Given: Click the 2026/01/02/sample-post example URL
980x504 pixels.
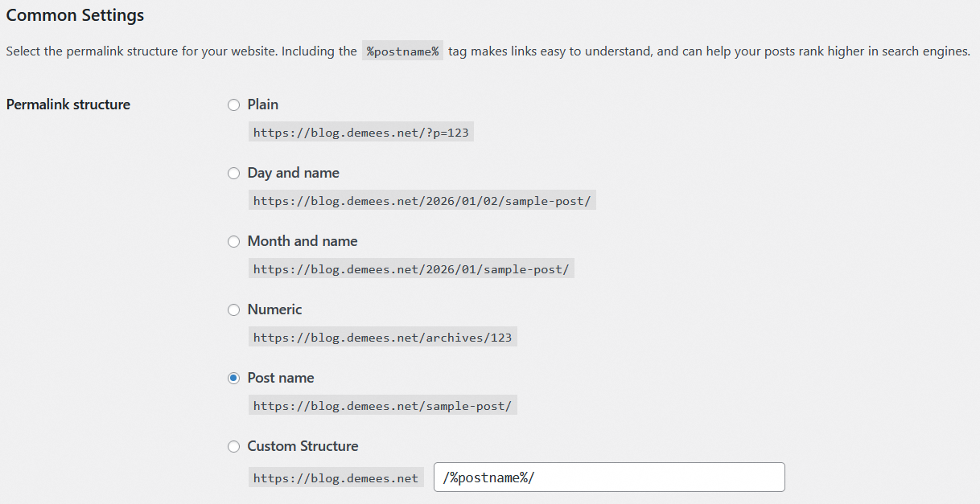Looking at the screenshot, I should [x=422, y=201].
